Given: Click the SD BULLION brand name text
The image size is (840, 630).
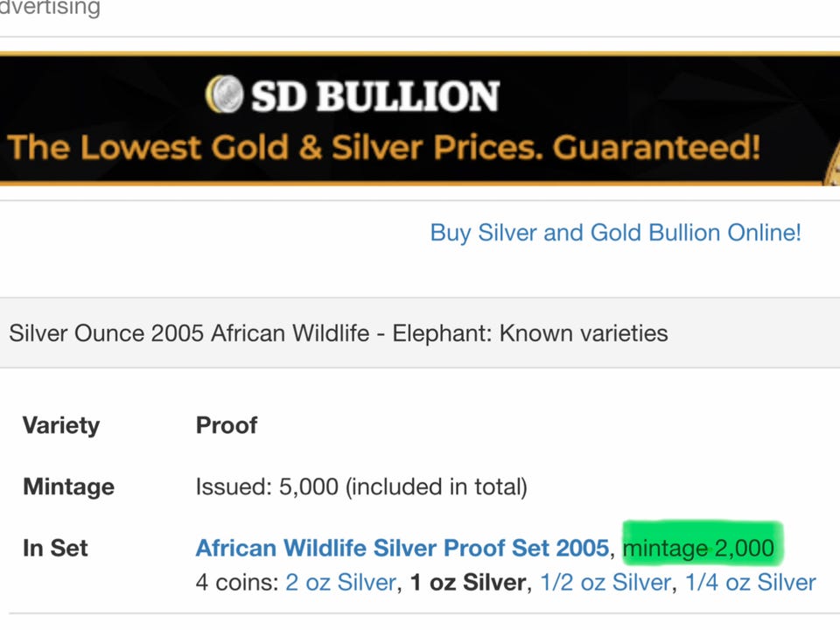Looking at the screenshot, I should coord(375,95).
